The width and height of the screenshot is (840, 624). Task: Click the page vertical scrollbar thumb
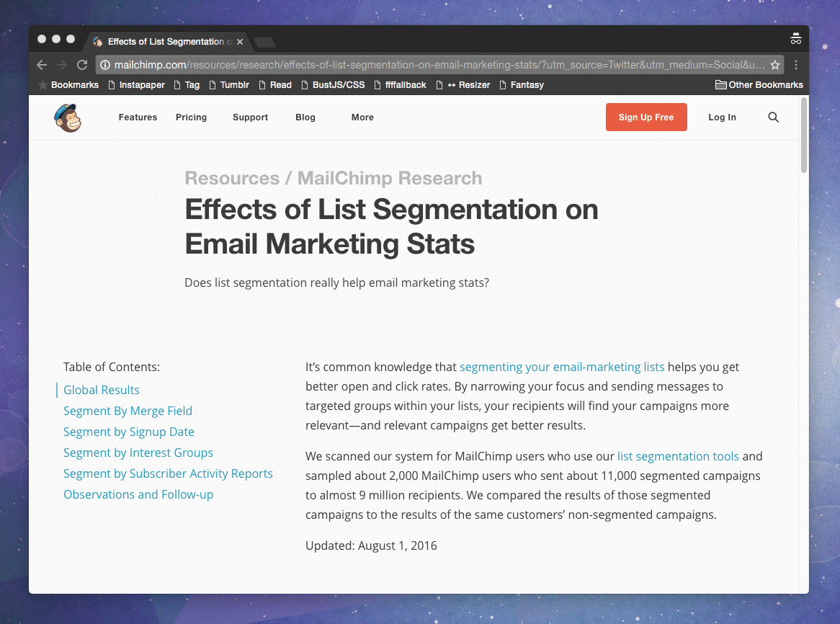(804, 137)
